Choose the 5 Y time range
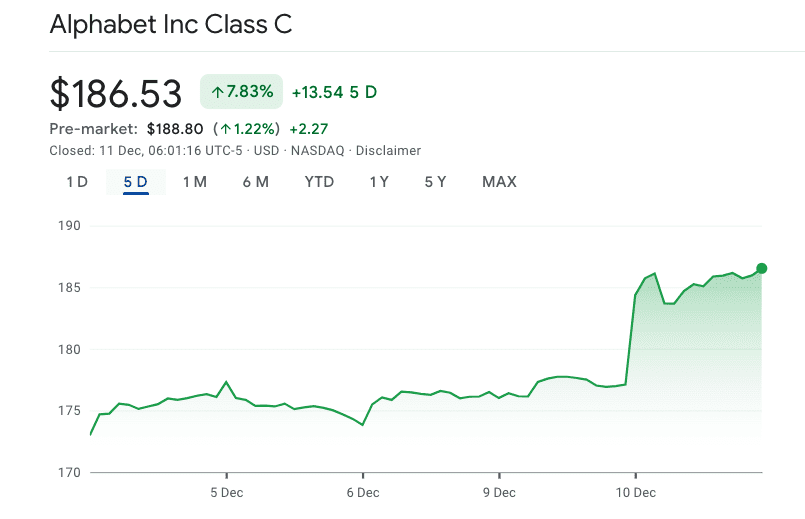The image size is (805, 519). 435,182
